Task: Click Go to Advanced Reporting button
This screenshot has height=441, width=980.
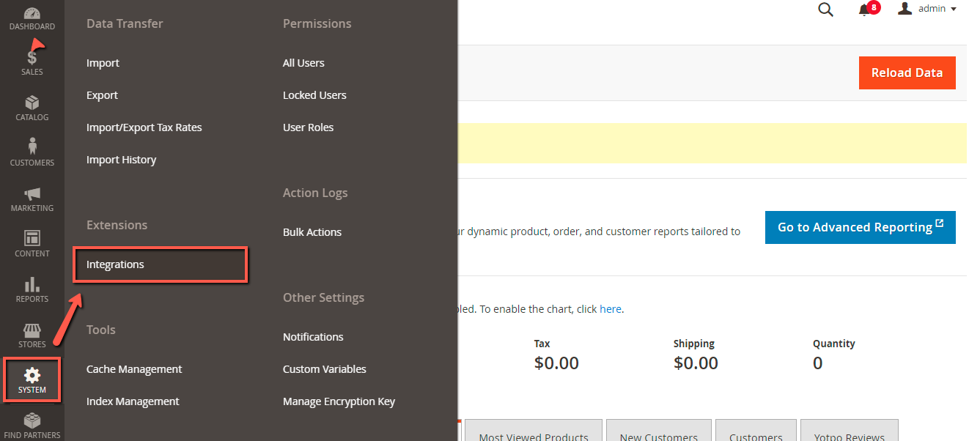Action: [860, 227]
